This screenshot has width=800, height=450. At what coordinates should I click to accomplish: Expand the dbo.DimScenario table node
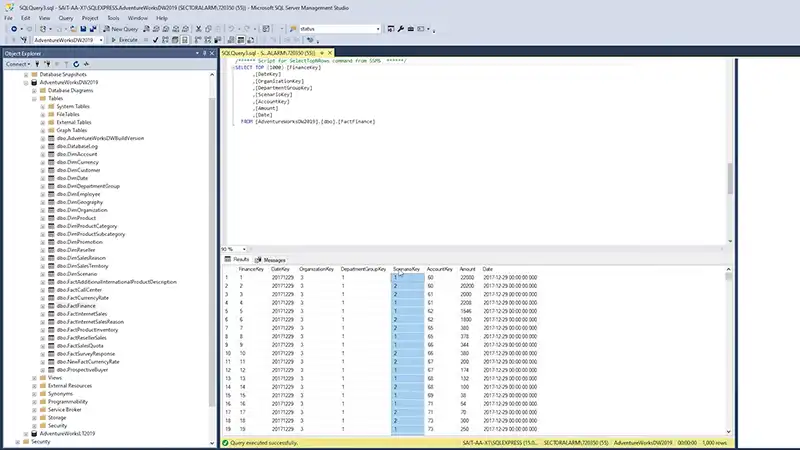(x=43, y=274)
